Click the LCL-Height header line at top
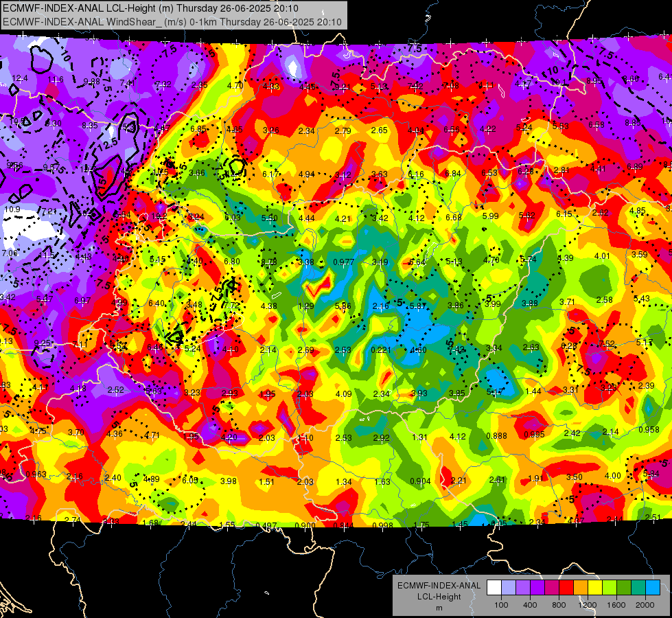 pos(150,8)
